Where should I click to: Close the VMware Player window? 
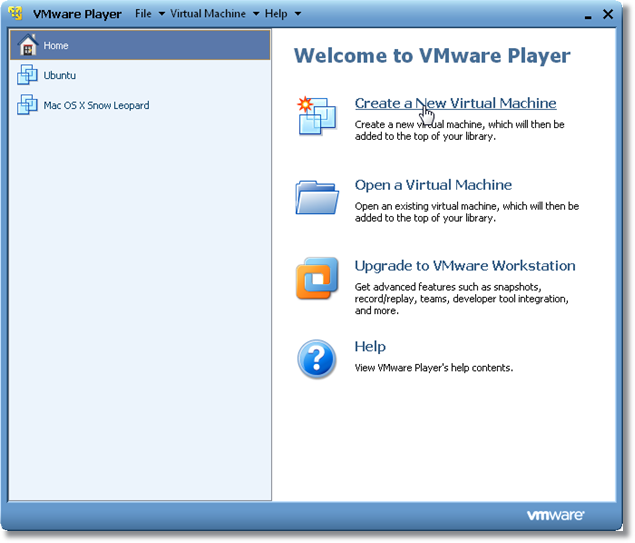click(x=608, y=14)
